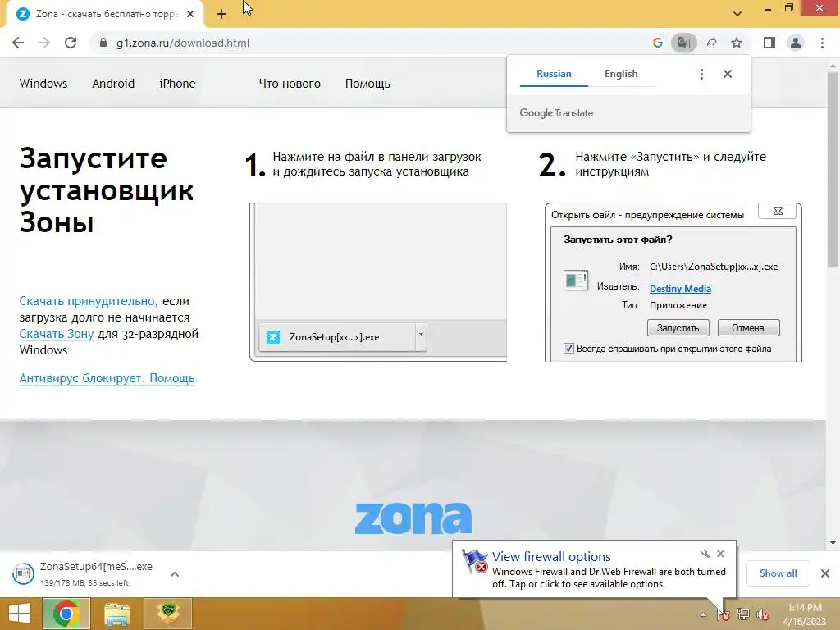Open the iPhone navigation item
The height and width of the screenshot is (630, 840).
pos(177,84)
